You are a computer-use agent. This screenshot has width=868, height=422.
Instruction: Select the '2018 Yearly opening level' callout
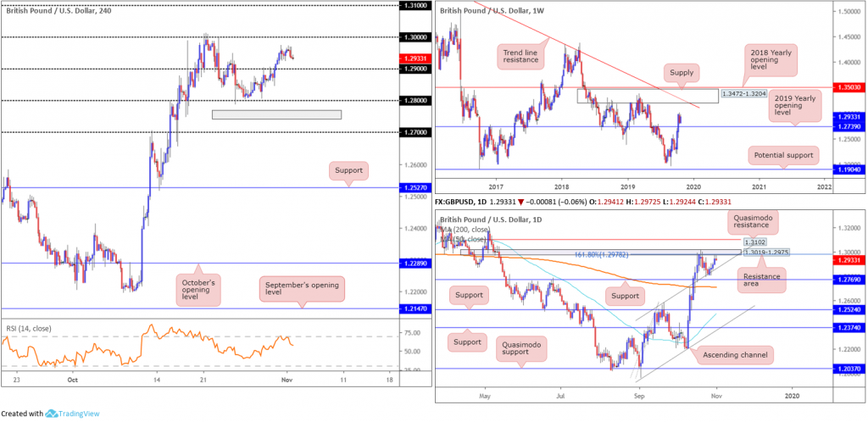click(x=771, y=59)
